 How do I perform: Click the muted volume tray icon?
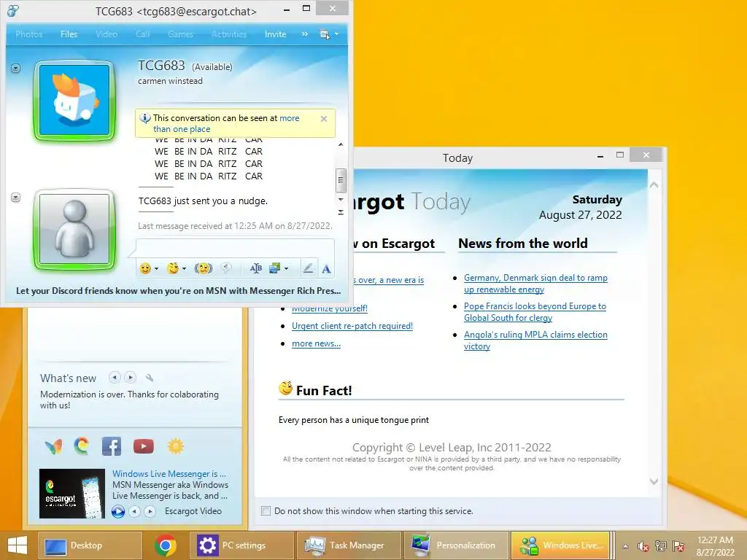click(x=643, y=546)
